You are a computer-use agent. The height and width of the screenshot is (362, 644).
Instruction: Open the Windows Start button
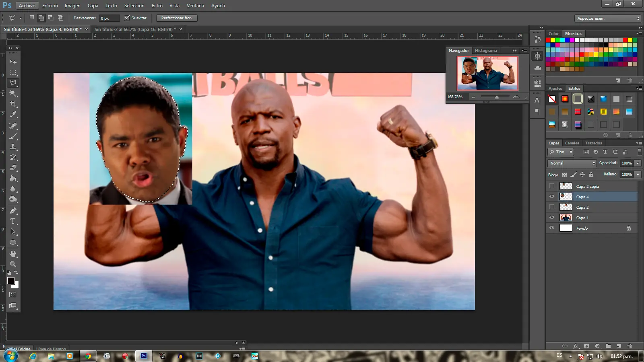coord(10,356)
